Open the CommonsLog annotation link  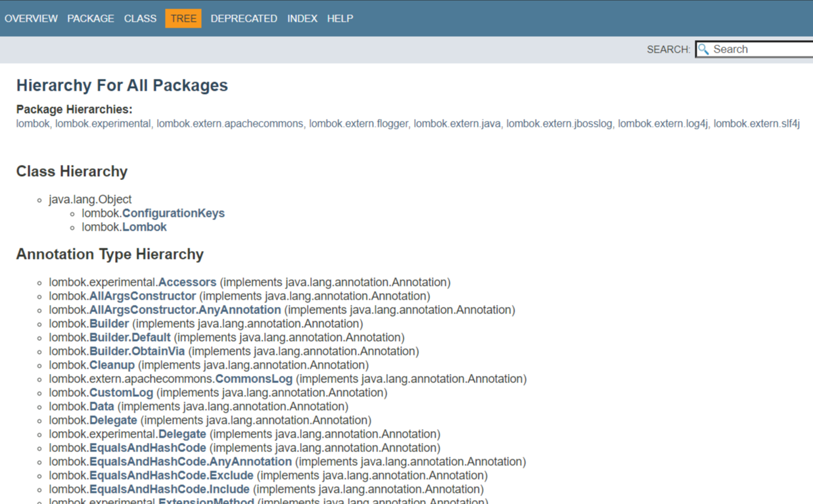(254, 378)
